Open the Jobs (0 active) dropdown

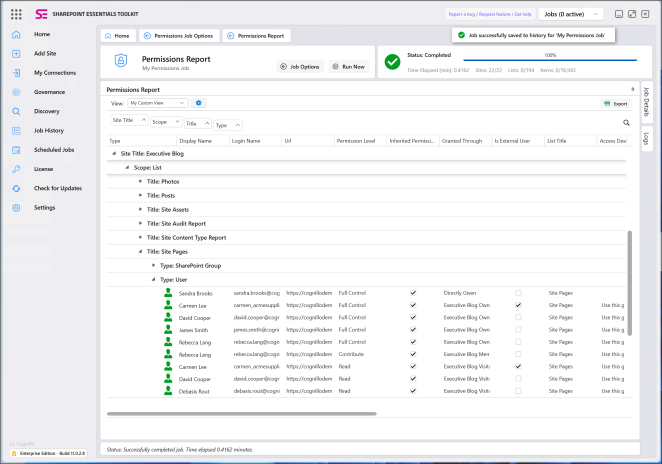(x=570, y=14)
